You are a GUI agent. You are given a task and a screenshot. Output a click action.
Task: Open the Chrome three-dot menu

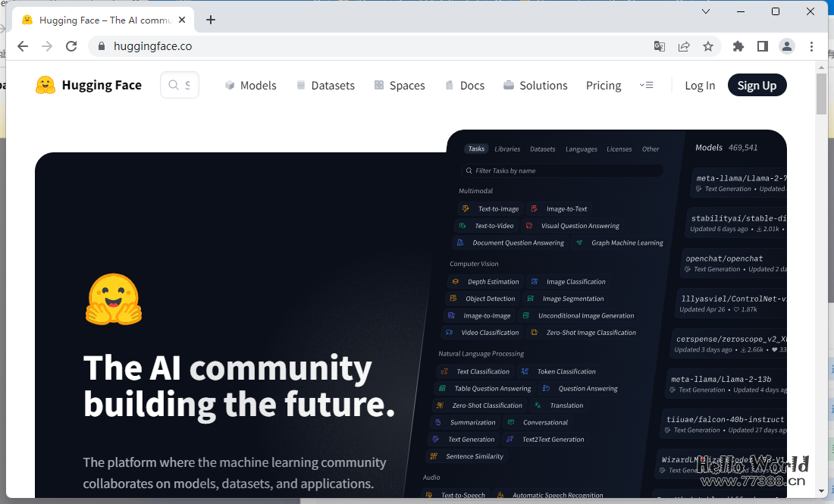click(812, 46)
